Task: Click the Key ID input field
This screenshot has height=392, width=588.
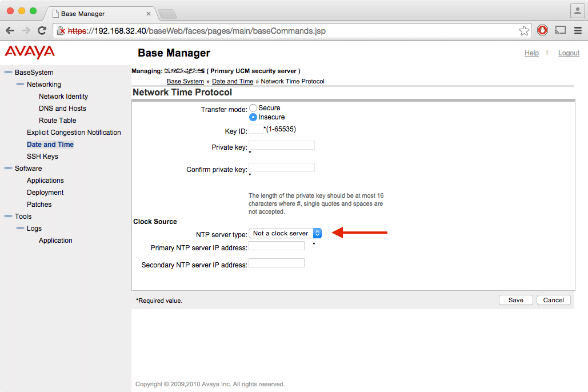Action: (x=256, y=129)
